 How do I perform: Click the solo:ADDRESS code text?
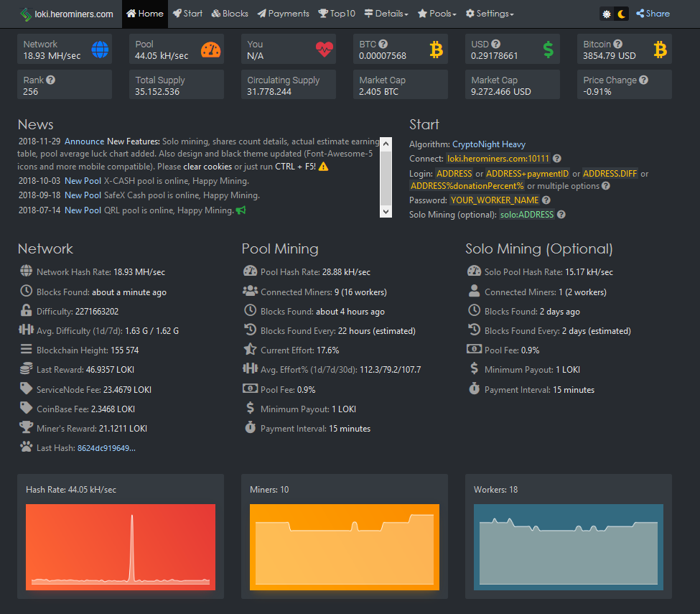(x=527, y=214)
